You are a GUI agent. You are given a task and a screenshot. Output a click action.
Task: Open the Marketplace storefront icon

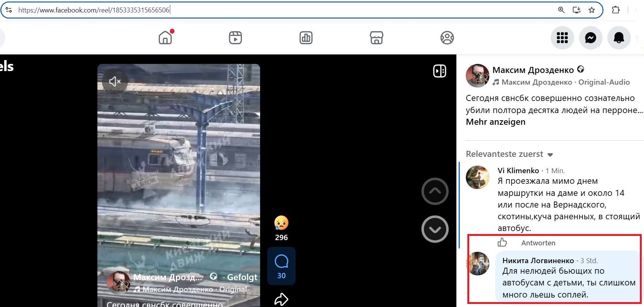tap(376, 38)
